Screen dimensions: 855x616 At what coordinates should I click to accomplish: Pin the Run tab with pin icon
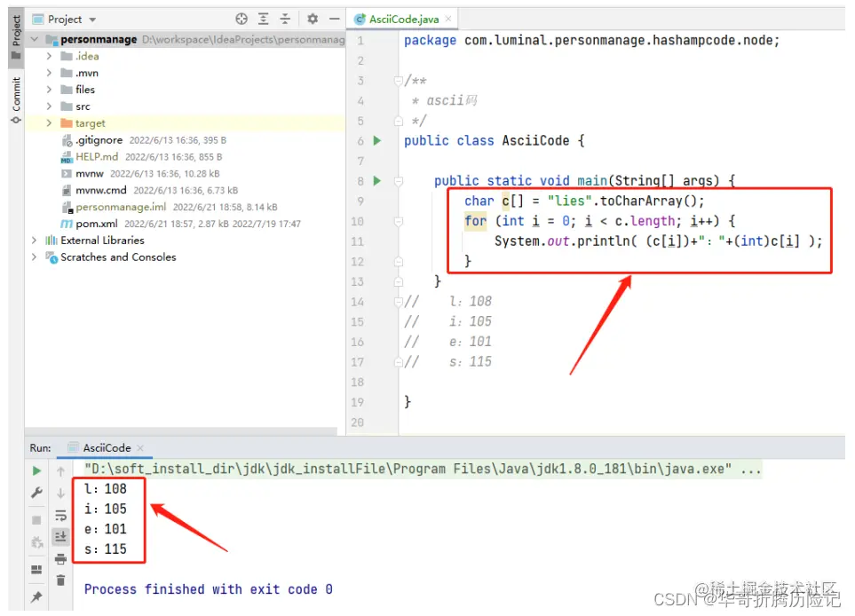(x=36, y=597)
